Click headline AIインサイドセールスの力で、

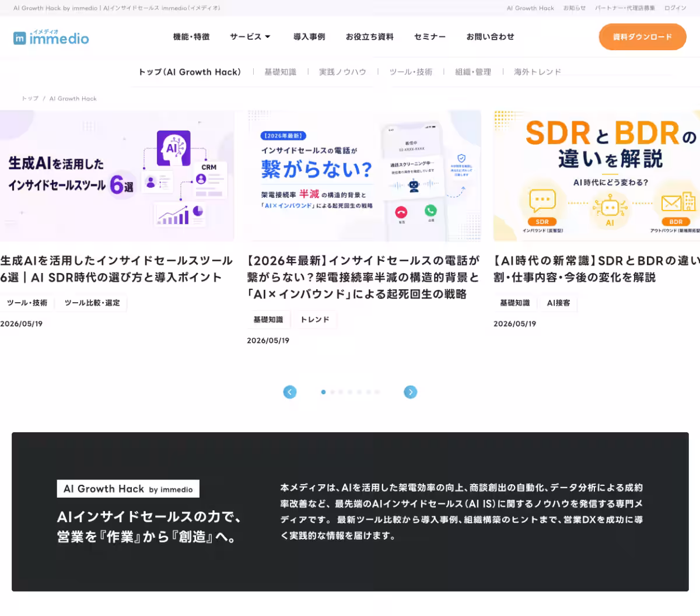coord(149,517)
